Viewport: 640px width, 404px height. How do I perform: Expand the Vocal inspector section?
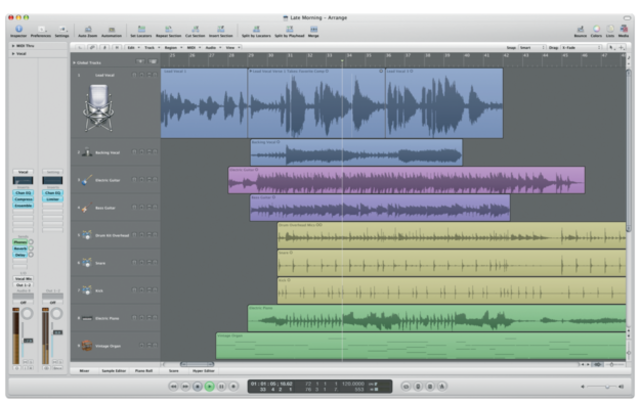[13, 53]
